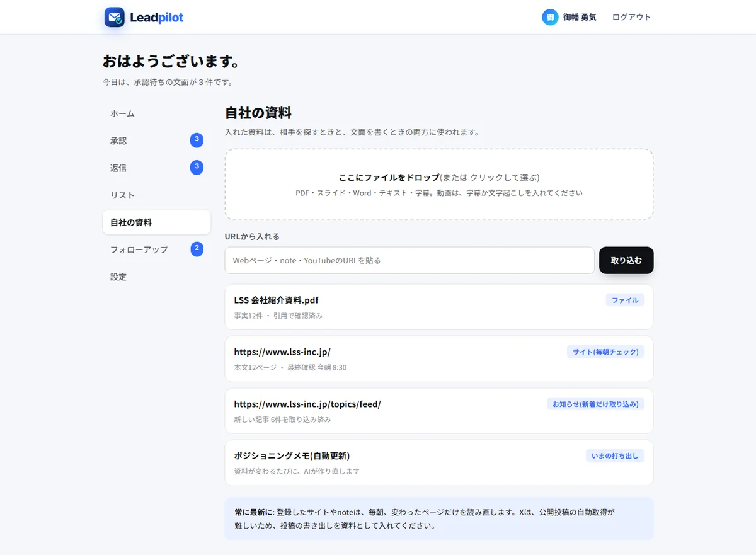Open the 承認 menu item
The image size is (756, 555).
click(x=156, y=140)
